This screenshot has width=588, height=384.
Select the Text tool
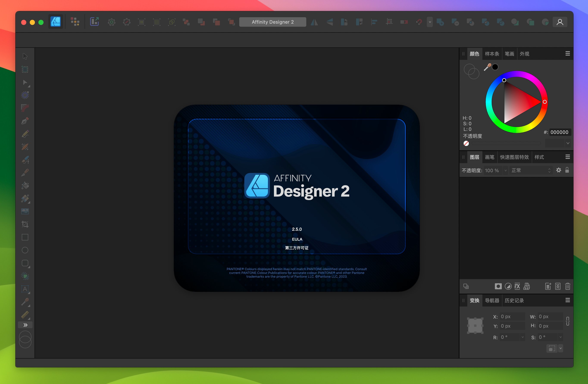coord(25,289)
